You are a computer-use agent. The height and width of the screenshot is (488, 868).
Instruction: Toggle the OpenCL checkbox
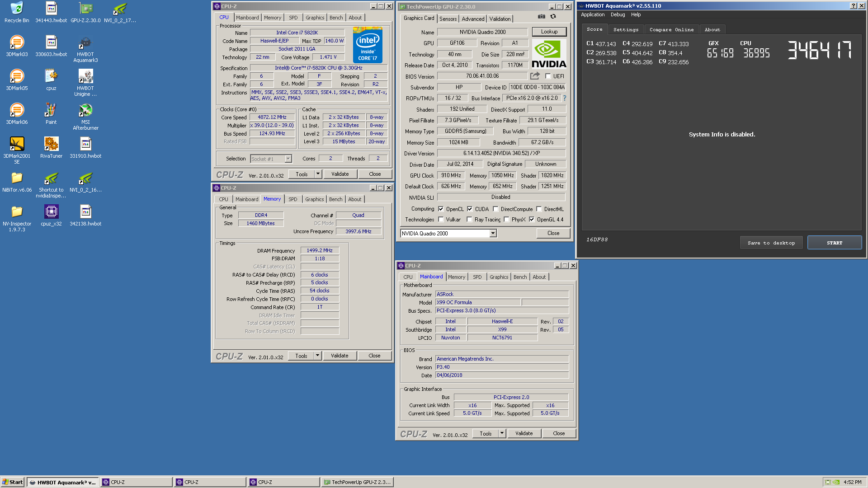441,209
